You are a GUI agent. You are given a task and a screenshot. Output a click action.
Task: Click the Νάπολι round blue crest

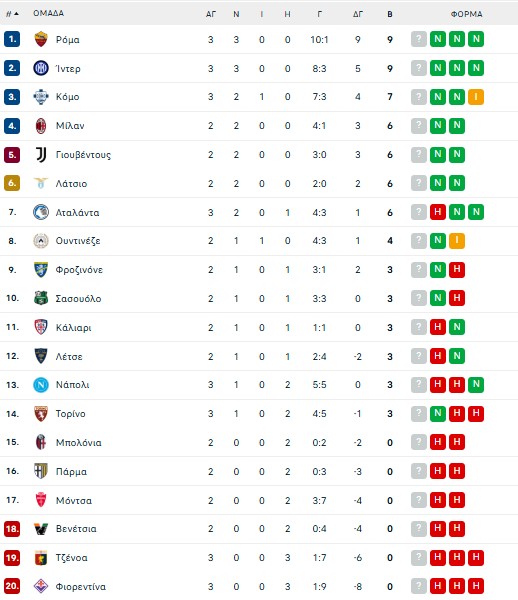click(41, 385)
